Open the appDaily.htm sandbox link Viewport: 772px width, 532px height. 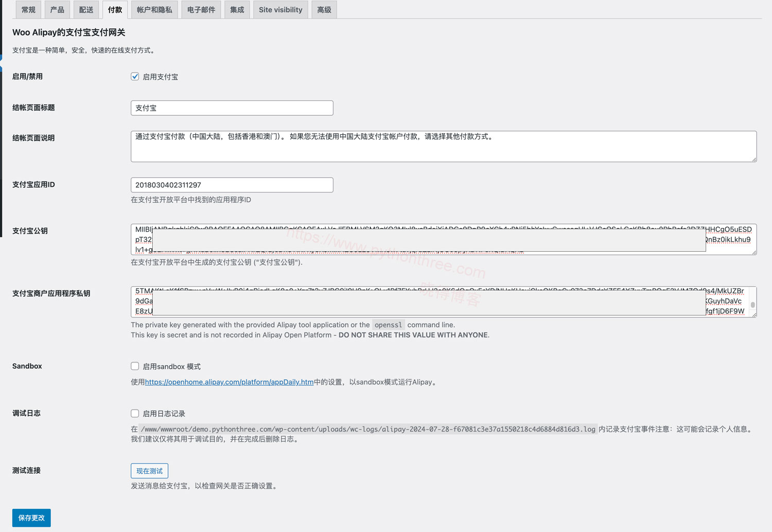pyautogui.click(x=229, y=382)
